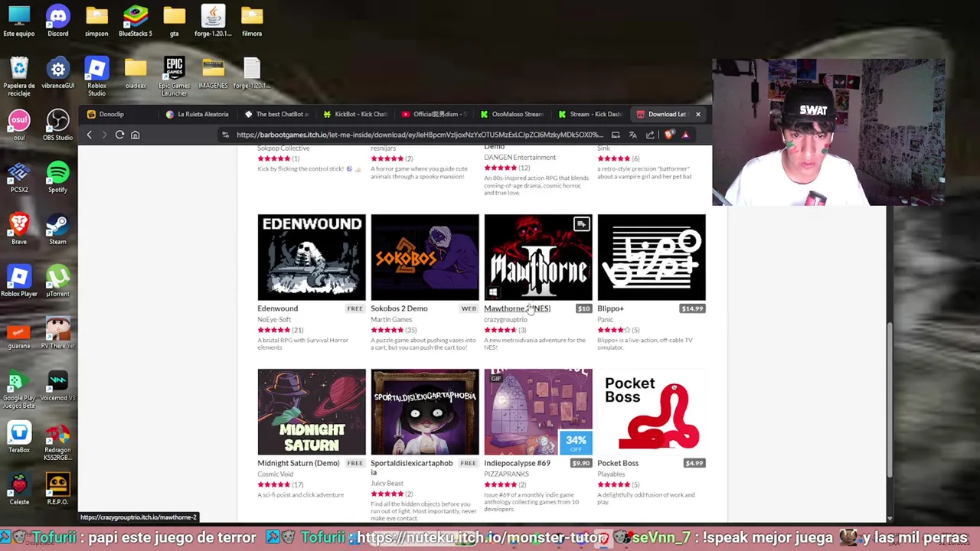Open vibranceGUI desktop shortcut
Viewport: 980px width, 551px height.
57,73
